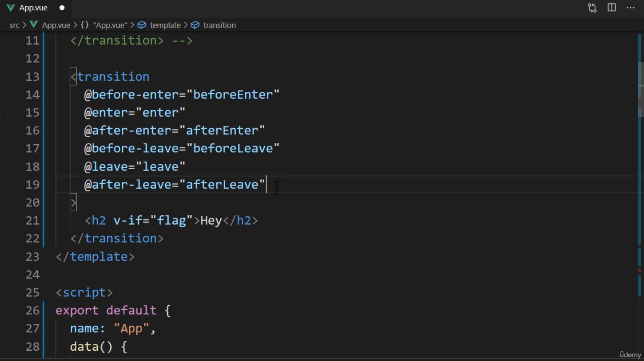Click the name: "App" property

(113, 329)
